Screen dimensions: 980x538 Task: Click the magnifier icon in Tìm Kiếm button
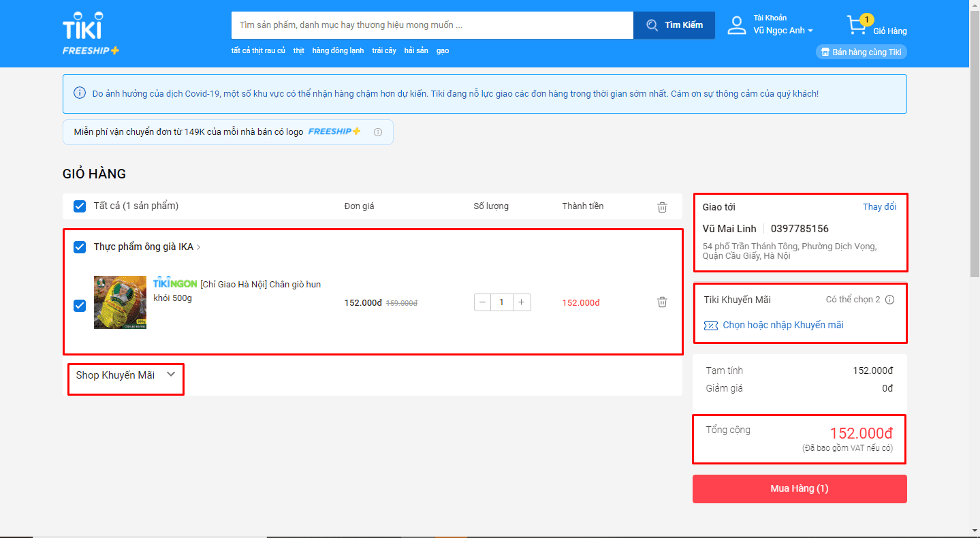pos(652,25)
